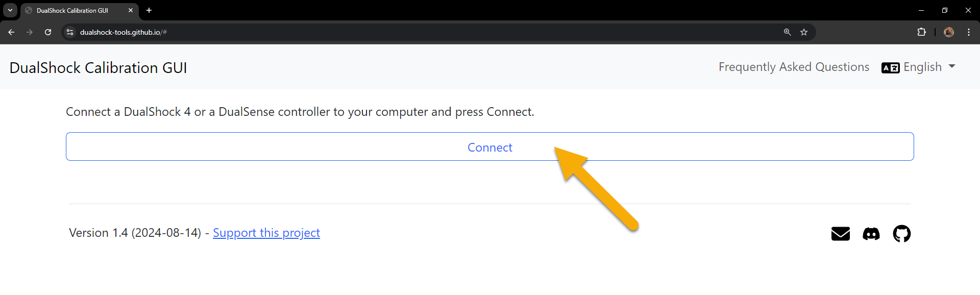View site information icon beside URL
This screenshot has height=295, width=980.
coord(70,32)
